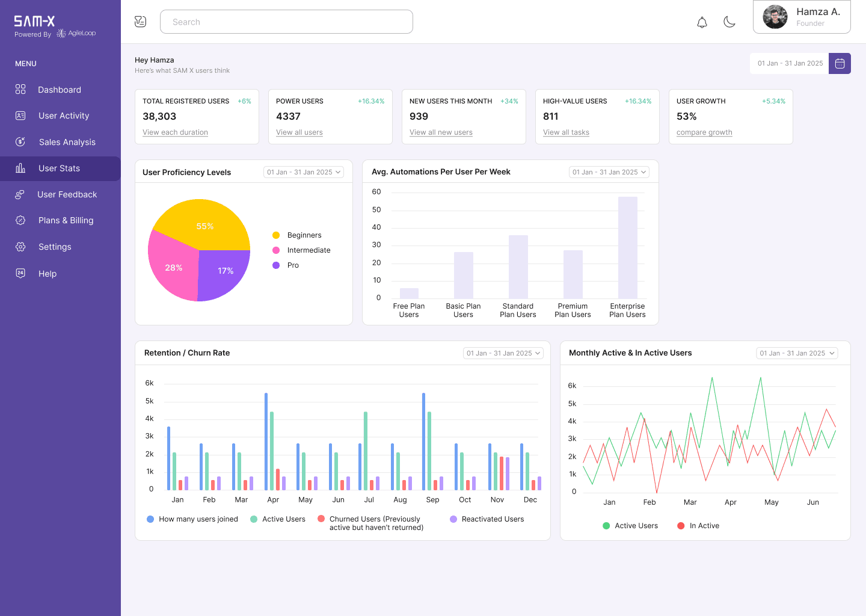Select the yellow Beginners legend swatch
Viewport: 866px width, 616px height.
coord(276,235)
